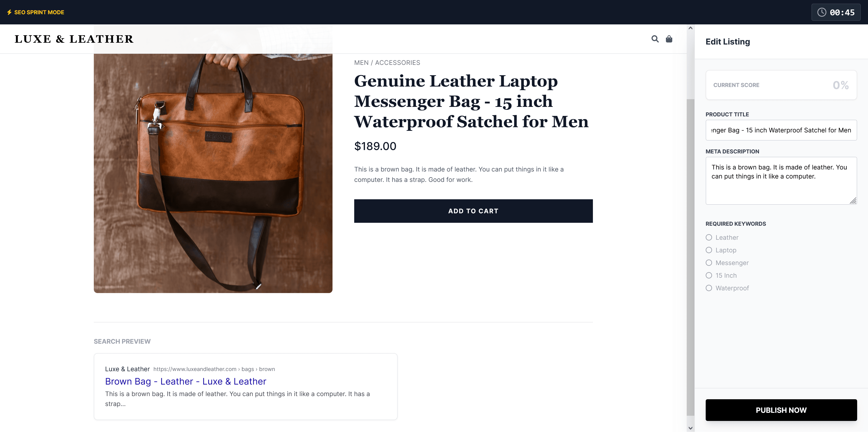868x432 pixels.
Task: Select the Messenger keyword radio circle
Action: coord(709,263)
